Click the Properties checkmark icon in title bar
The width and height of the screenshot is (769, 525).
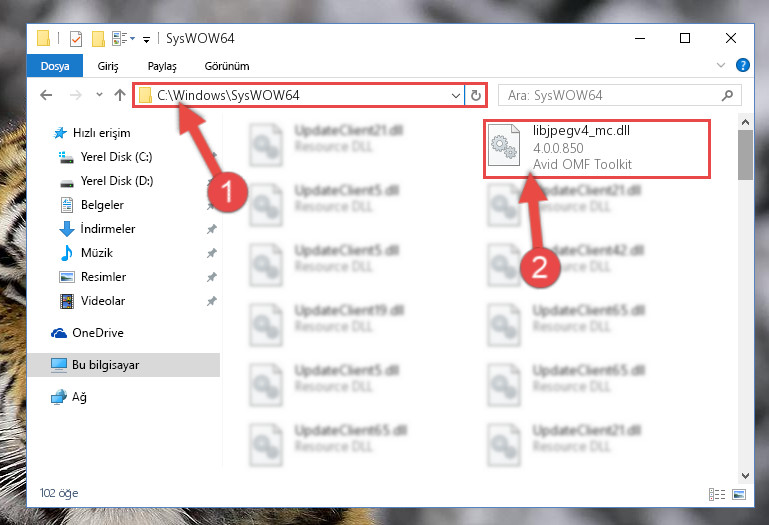[x=76, y=39]
